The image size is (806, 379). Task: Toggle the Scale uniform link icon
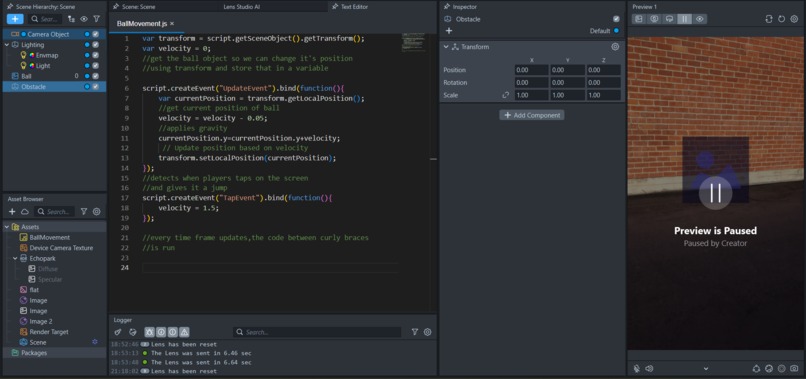(x=506, y=95)
